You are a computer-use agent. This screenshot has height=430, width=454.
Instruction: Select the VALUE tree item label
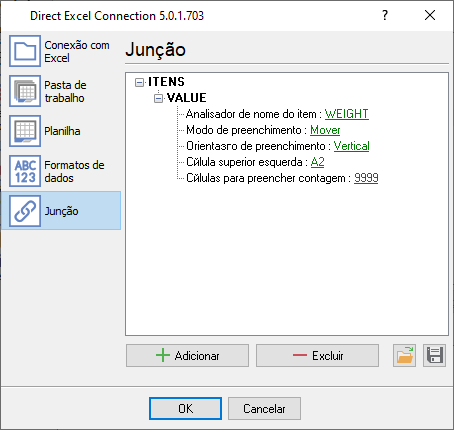pyautogui.click(x=187, y=98)
